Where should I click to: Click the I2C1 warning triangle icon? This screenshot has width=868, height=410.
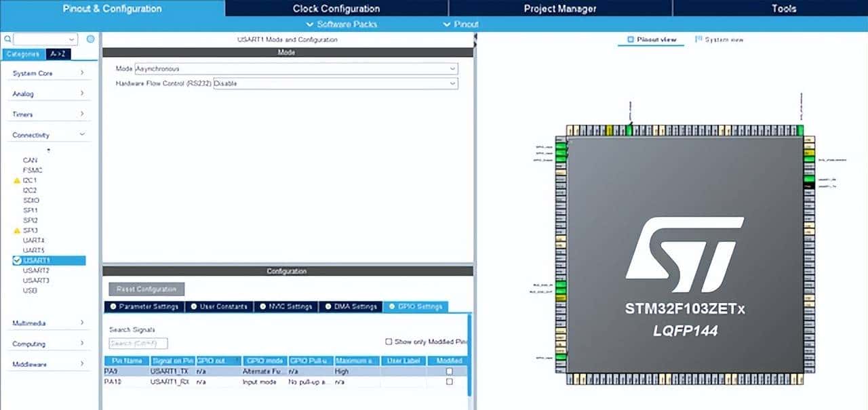click(x=17, y=181)
